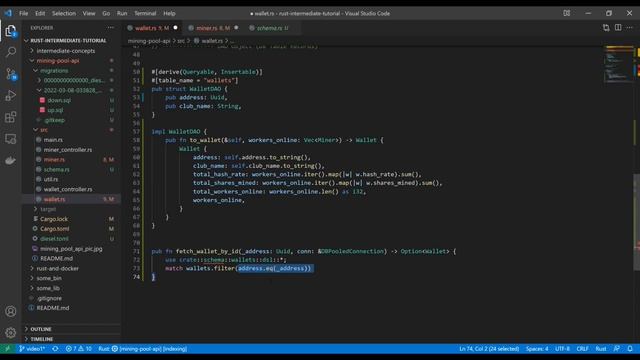Open Edit menu
Screen dimensions: 640x360
tap(40, 13)
